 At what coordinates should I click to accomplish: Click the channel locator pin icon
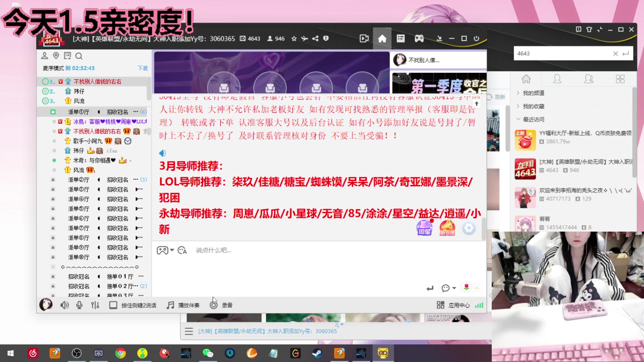click(56, 56)
